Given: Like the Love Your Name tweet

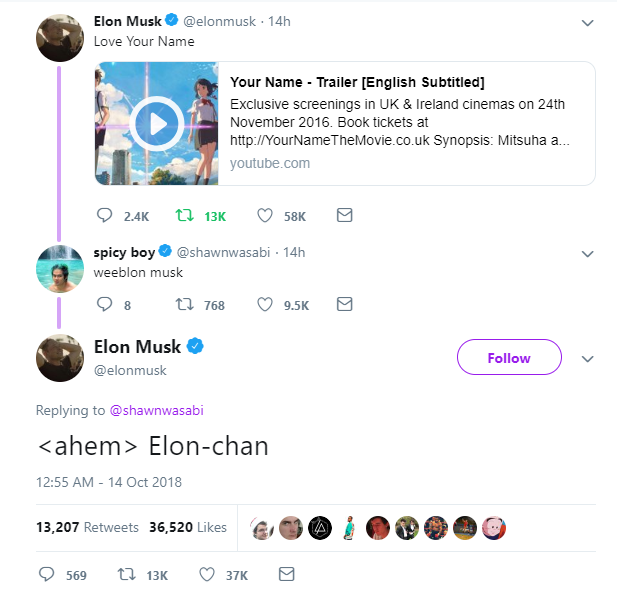Looking at the screenshot, I should (265, 215).
